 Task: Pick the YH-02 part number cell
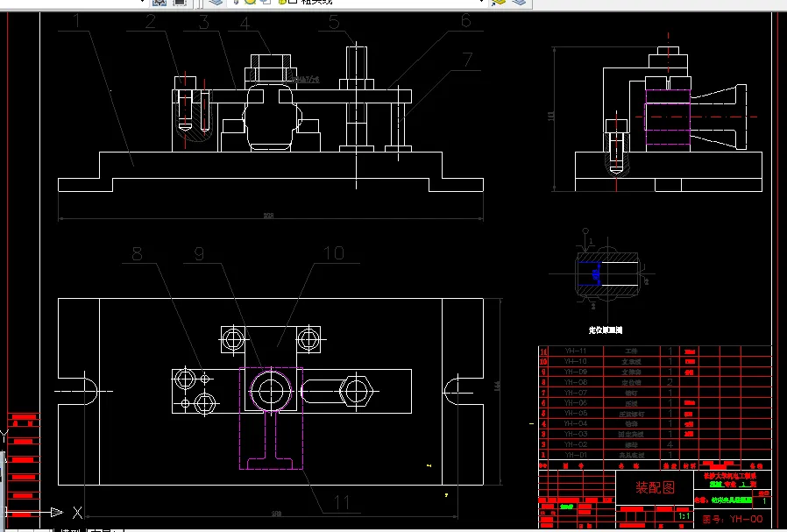(x=575, y=444)
